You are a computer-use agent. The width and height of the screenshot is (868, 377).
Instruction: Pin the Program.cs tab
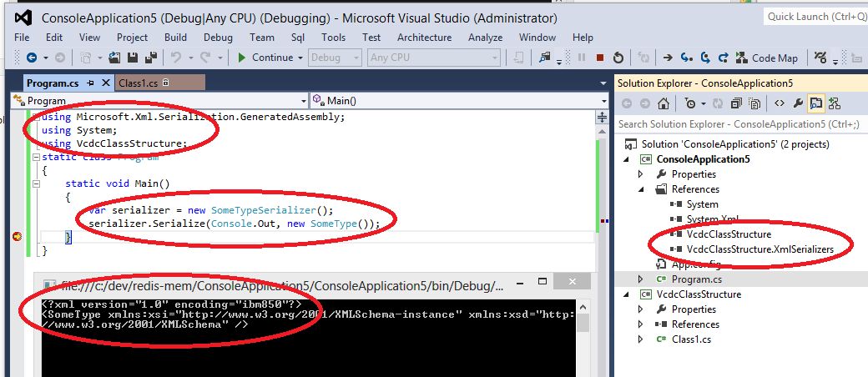pos(91,83)
